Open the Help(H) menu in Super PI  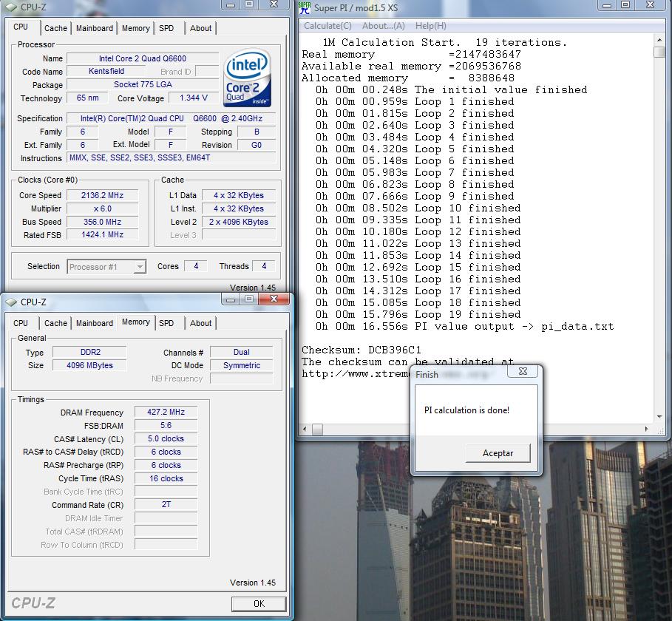431,26
